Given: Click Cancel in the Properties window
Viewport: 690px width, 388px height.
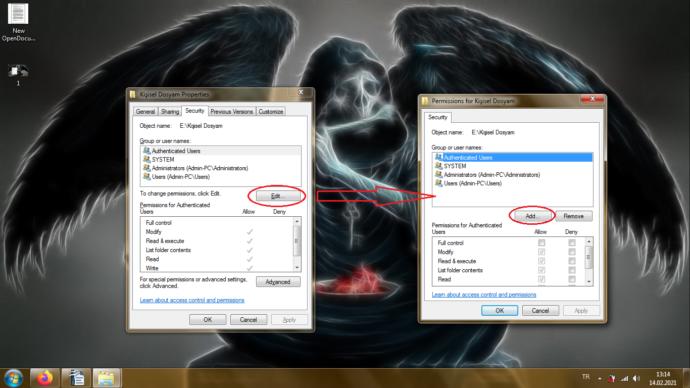Looking at the screenshot, I should coord(248,320).
